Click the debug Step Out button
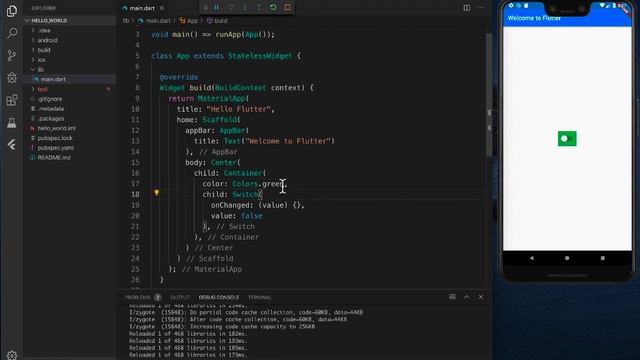 pos(259,7)
